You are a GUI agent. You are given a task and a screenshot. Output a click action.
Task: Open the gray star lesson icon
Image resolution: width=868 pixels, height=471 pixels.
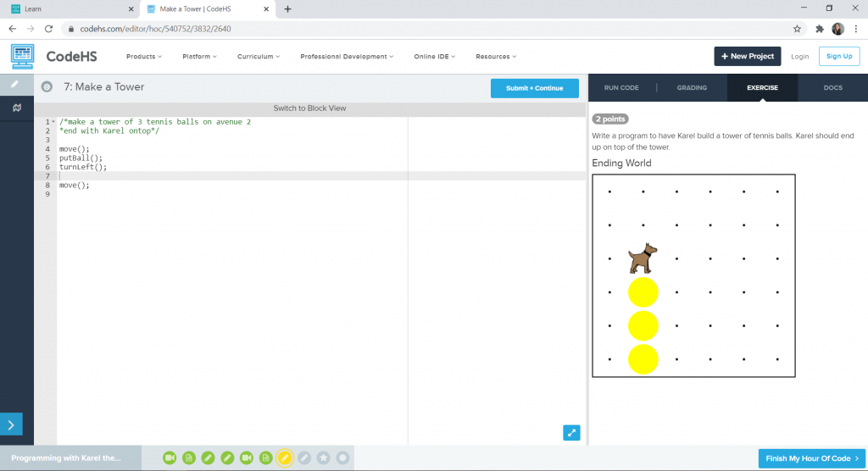click(323, 457)
